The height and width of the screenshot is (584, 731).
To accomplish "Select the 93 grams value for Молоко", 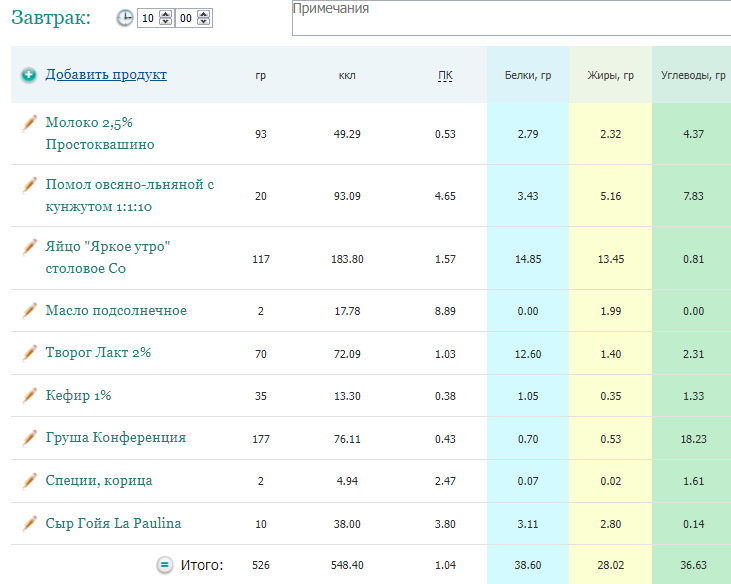I will pos(261,134).
